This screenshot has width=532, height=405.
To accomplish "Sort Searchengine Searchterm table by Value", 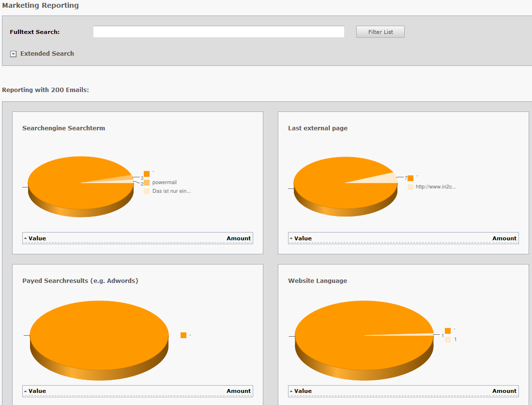I will [37, 238].
